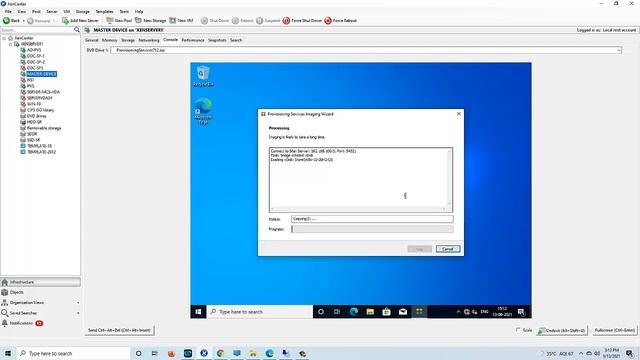Click the Fullscreen button
Viewport: 640px width, 360px height.
[x=614, y=330]
